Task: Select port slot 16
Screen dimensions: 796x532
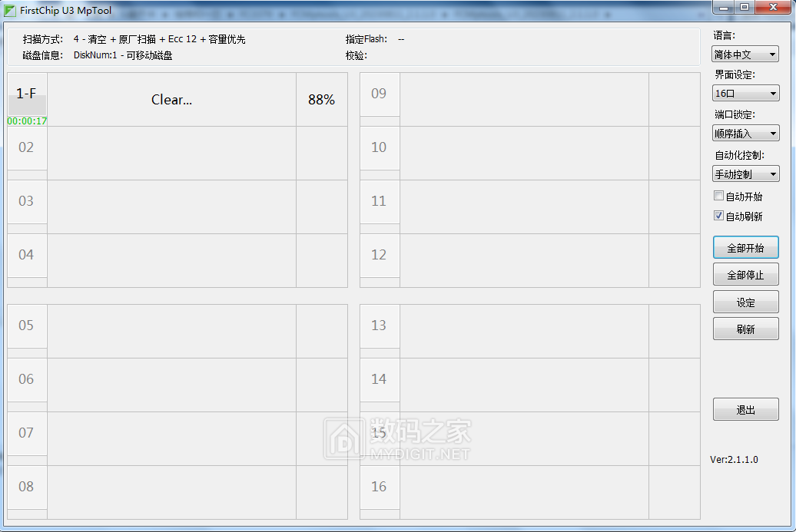Action: (379, 487)
